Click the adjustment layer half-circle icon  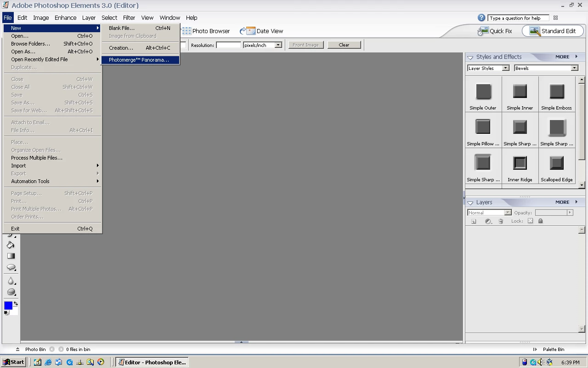point(488,221)
